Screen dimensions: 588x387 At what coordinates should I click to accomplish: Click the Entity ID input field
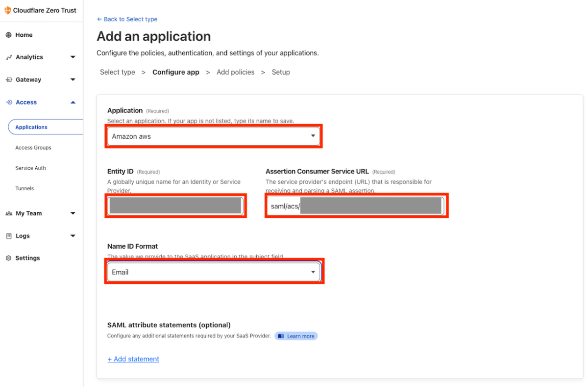pos(175,206)
